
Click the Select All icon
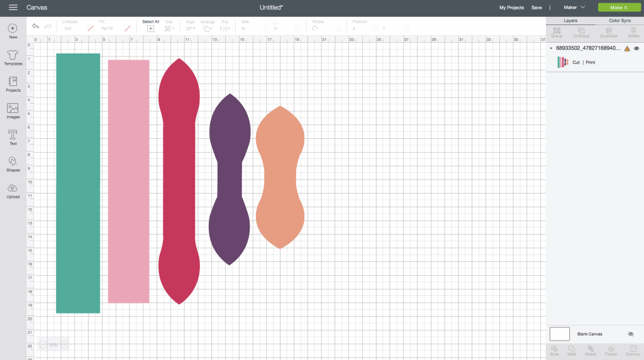tap(150, 28)
